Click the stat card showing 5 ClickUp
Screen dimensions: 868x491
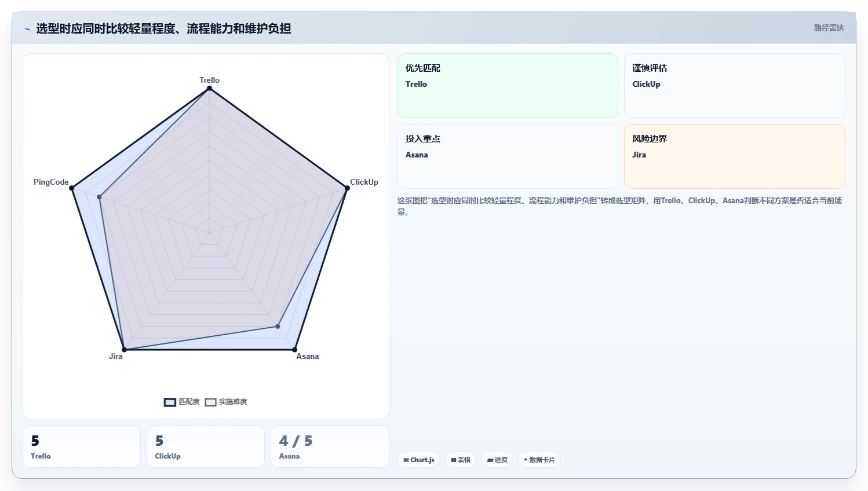pos(206,446)
